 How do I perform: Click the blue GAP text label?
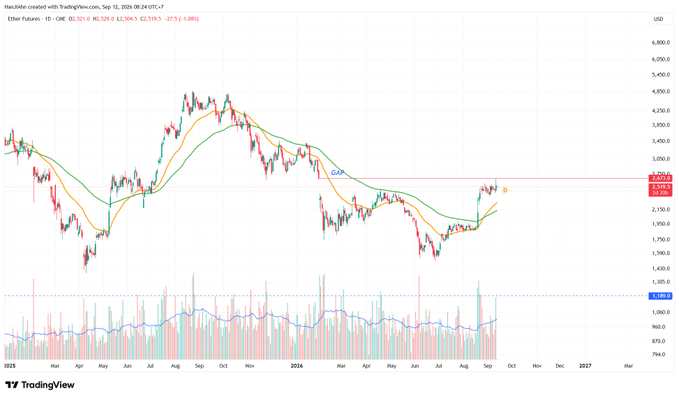pyautogui.click(x=337, y=173)
